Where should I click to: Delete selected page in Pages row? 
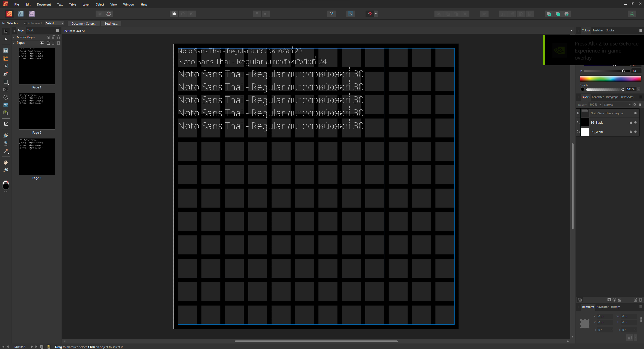click(58, 43)
